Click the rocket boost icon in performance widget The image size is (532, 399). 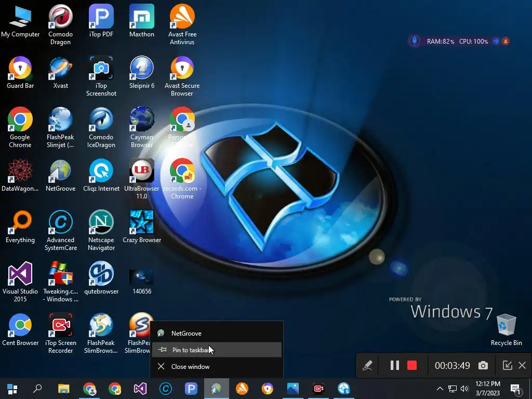pyautogui.click(x=414, y=41)
